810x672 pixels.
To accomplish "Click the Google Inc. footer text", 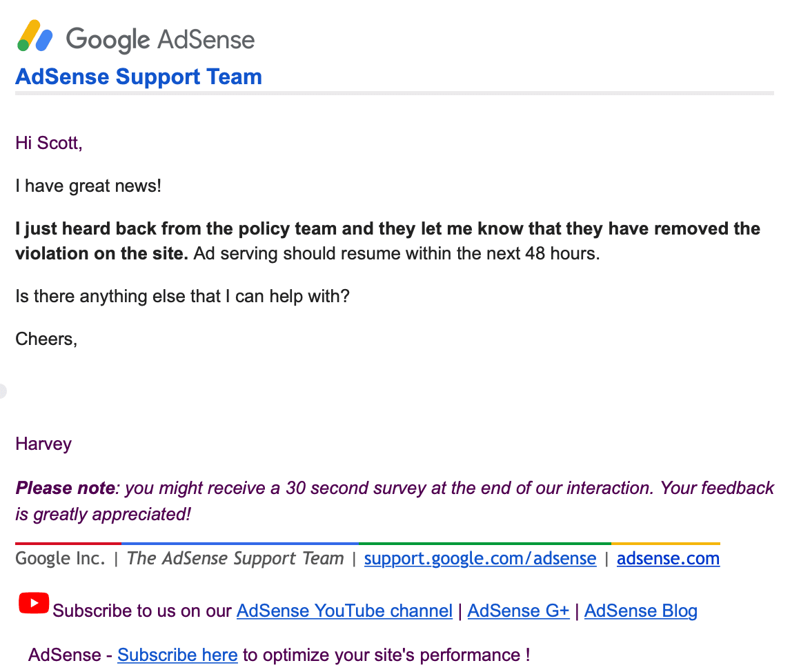I will pyautogui.click(x=60, y=558).
